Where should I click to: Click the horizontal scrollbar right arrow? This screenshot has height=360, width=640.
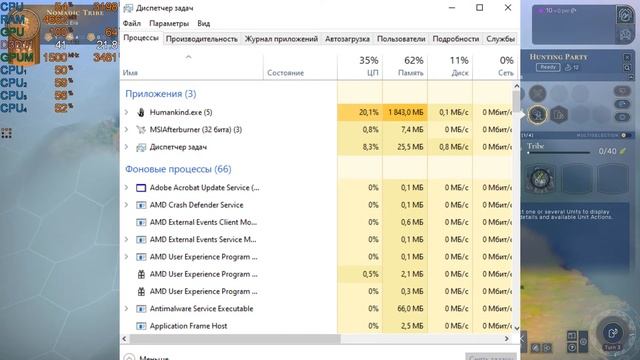point(507,339)
